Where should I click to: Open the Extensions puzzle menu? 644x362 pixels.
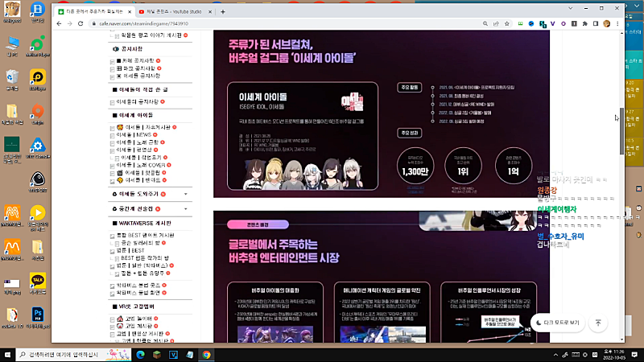[x=585, y=24]
